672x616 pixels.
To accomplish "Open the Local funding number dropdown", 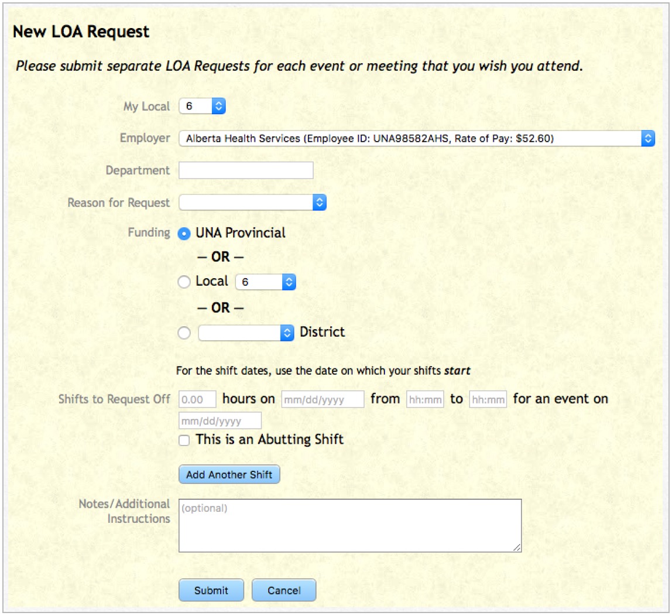I will 265,282.
